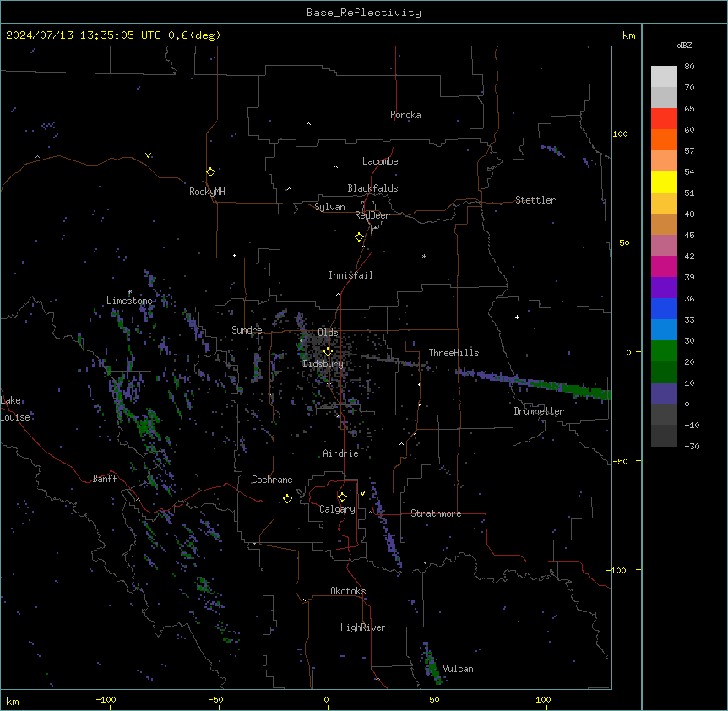
Task: Click the yellow diamond marker below Cochrane
Action: (287, 498)
